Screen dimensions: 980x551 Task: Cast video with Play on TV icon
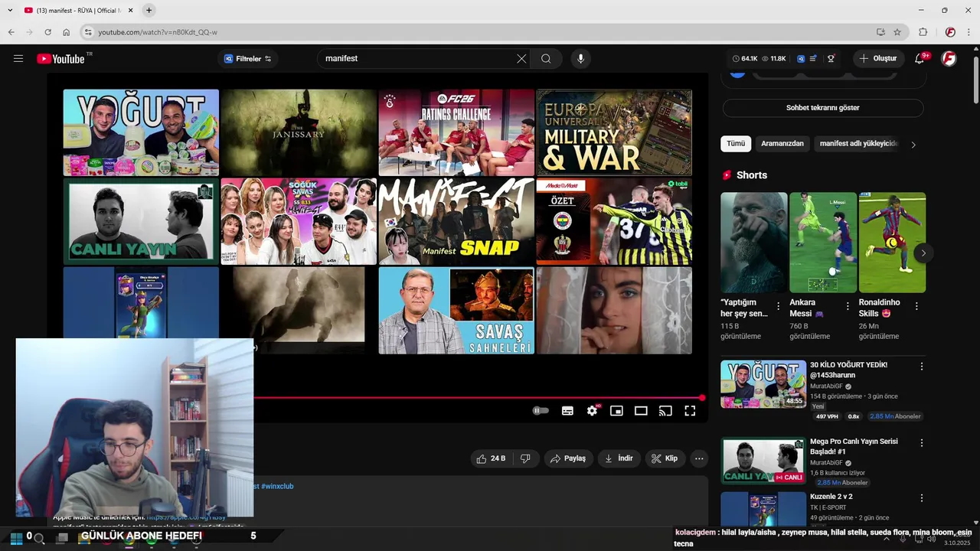click(665, 411)
